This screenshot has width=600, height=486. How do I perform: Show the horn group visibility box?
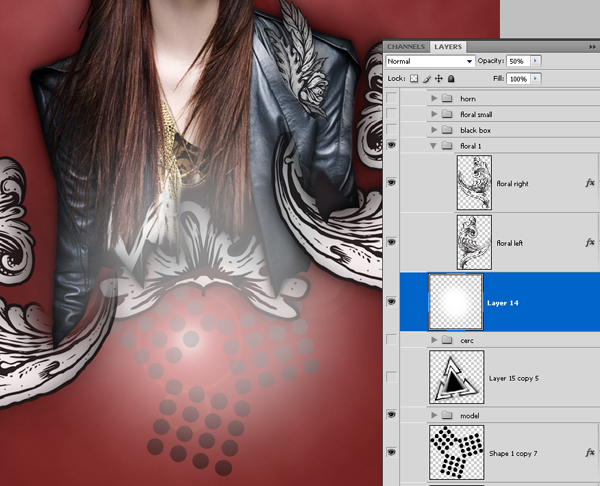coord(391,98)
